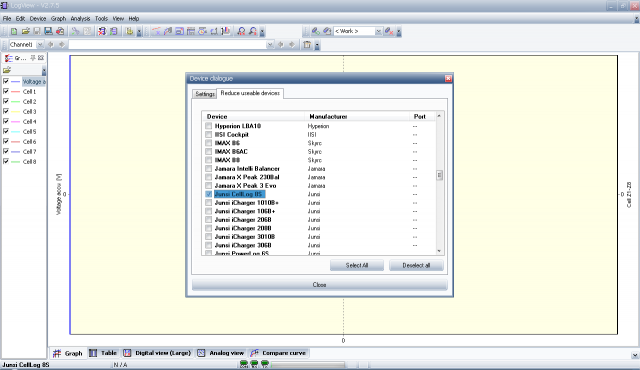640x370 pixels.
Task: Click the Cell 5 cyan line color swatch
Action: 16,131
